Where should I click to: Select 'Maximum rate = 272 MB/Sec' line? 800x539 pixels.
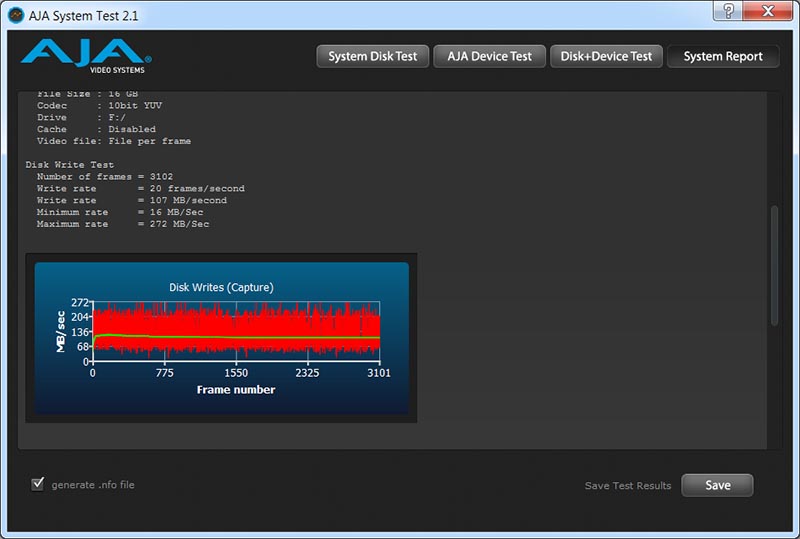point(123,224)
